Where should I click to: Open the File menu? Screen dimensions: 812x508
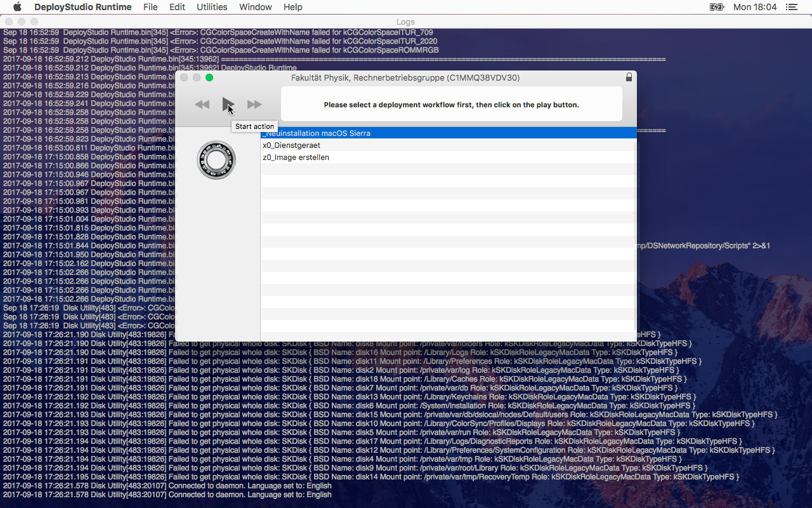click(x=150, y=7)
